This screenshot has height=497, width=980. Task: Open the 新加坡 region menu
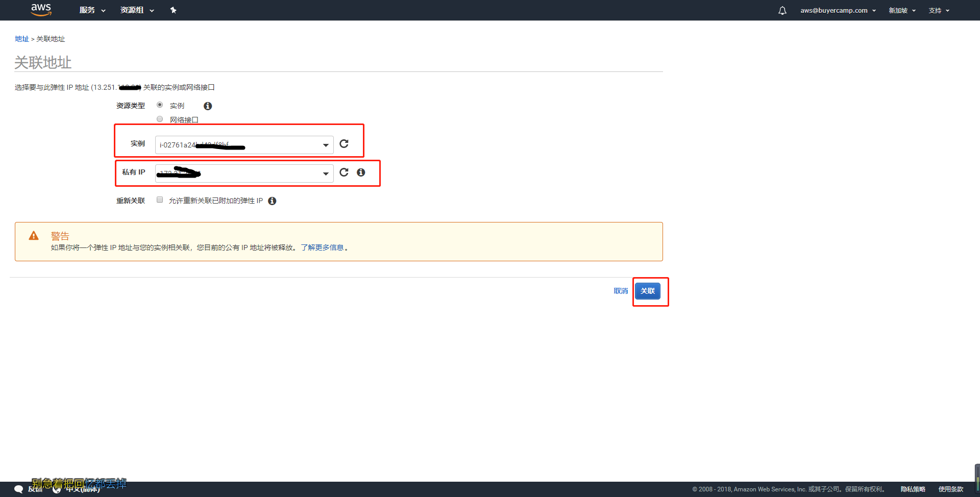point(902,10)
